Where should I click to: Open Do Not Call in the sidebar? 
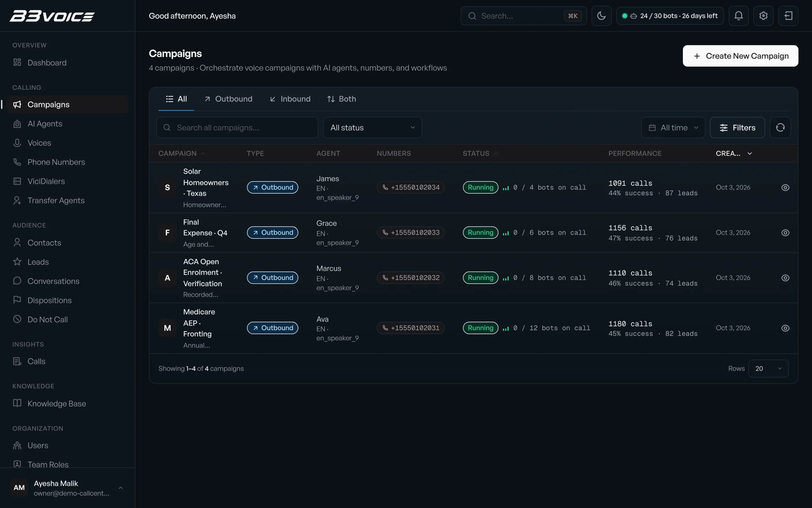tap(67, 319)
